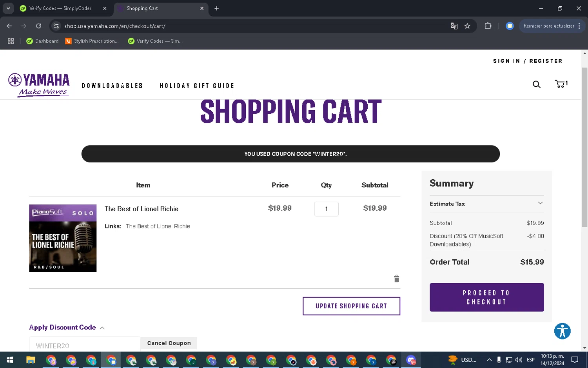The width and height of the screenshot is (588, 368).
Task: Click Links: The Best of Lionel Richie text
Action: 147,226
